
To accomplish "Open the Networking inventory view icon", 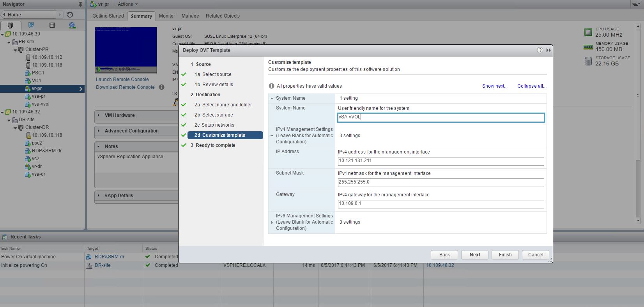I will (x=72, y=25).
